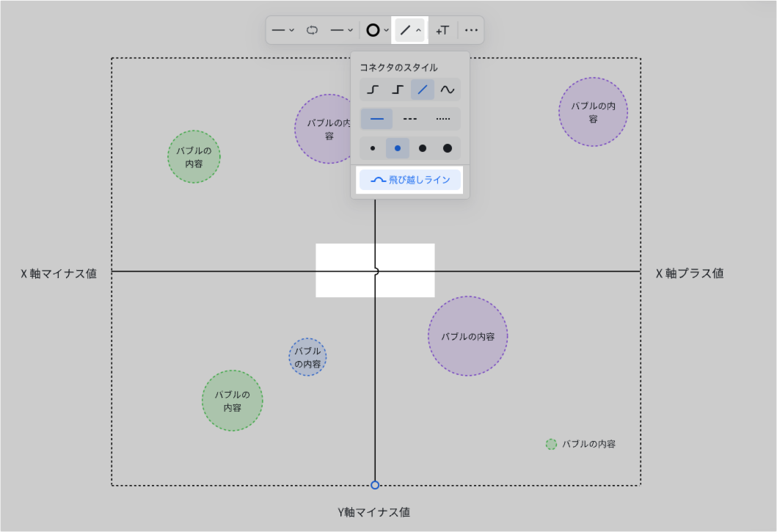The height and width of the screenshot is (532, 777).
Task: Select the X 軸プラス値 axis label
Action: click(x=689, y=273)
